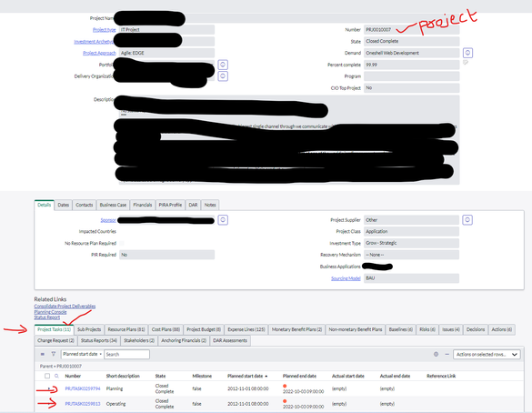Toggle the No Resource Plan Required checkbox
The image size is (532, 413).
122,243
